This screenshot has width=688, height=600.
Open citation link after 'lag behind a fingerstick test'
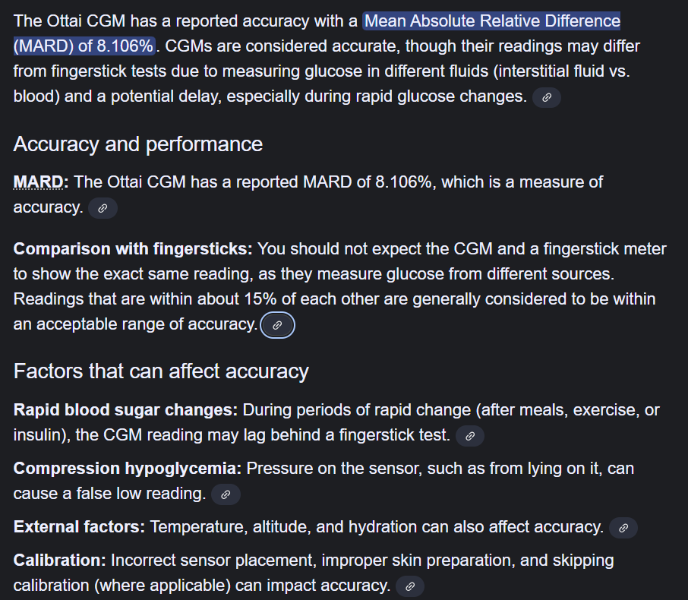pos(470,436)
